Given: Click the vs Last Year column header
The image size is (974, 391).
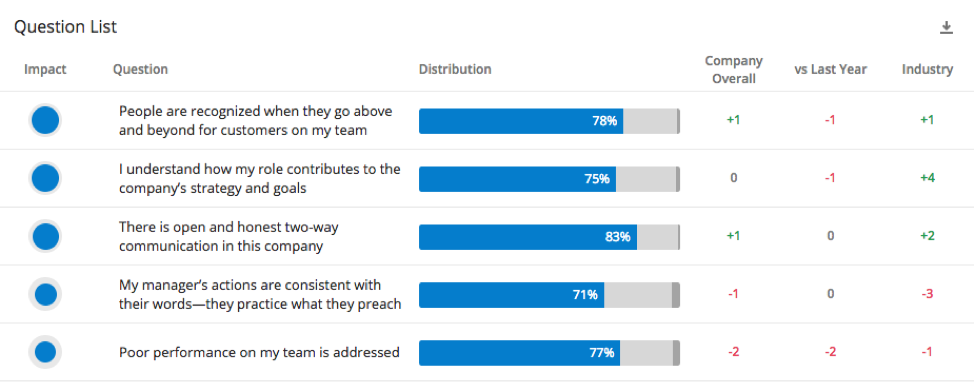Looking at the screenshot, I should (x=831, y=69).
